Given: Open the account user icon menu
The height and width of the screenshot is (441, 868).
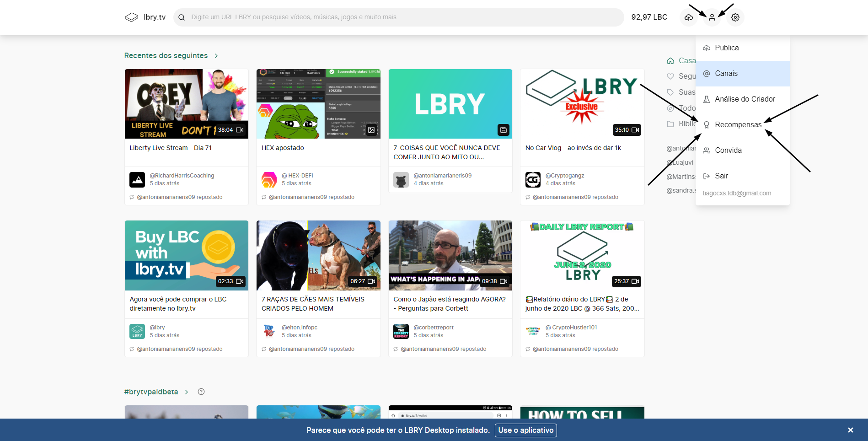Looking at the screenshot, I should 712,17.
